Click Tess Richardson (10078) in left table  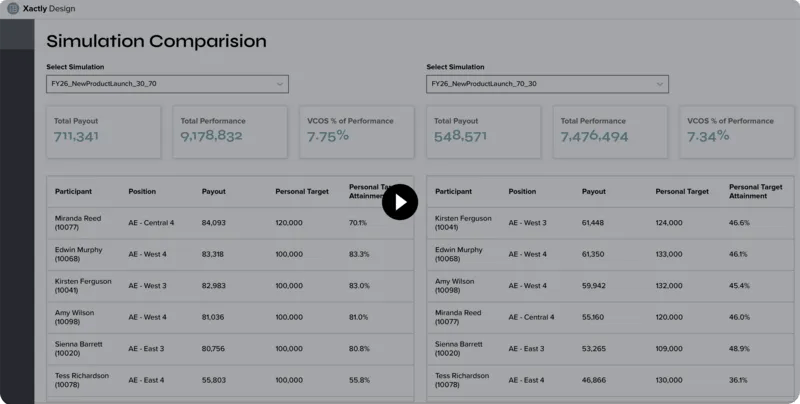tap(82, 380)
